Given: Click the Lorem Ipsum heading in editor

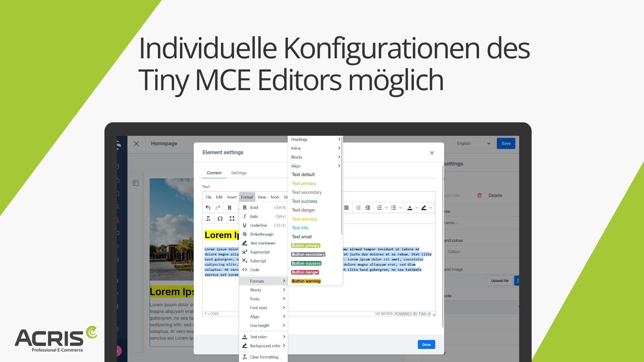Looking at the screenshot, I should coord(222,235).
